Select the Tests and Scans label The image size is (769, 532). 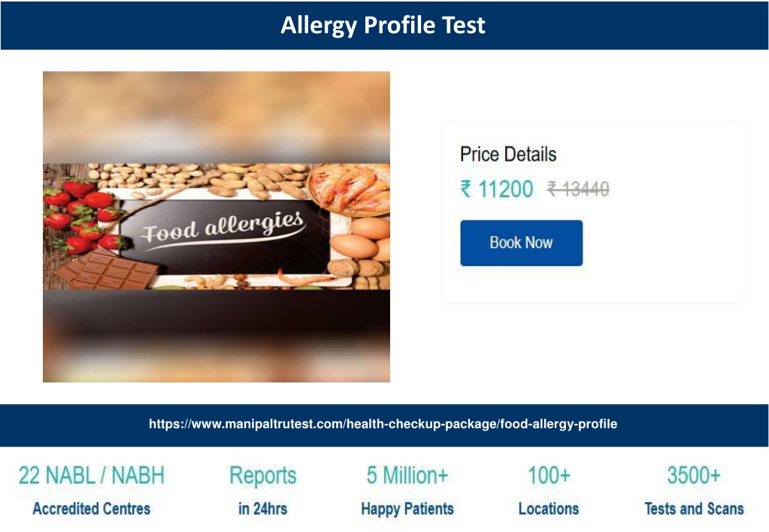tap(694, 509)
